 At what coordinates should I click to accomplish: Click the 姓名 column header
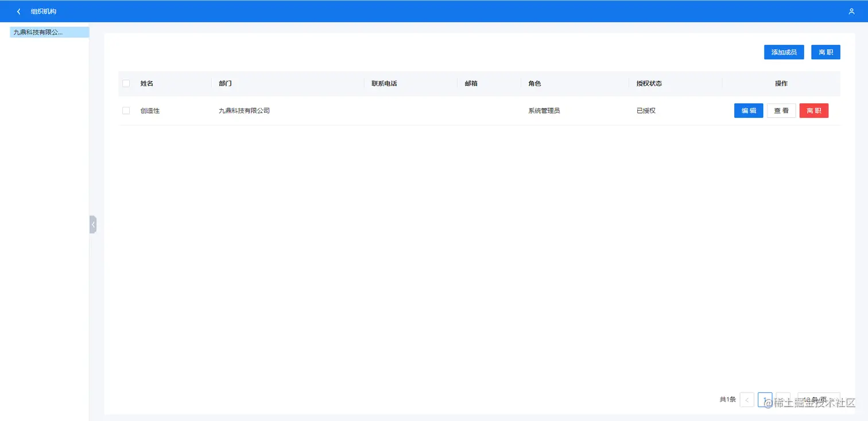(x=147, y=83)
